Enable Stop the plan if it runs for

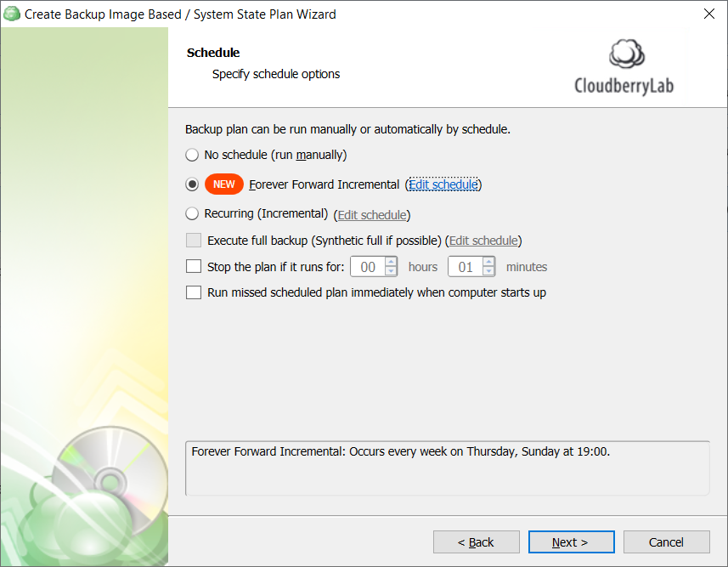click(194, 267)
